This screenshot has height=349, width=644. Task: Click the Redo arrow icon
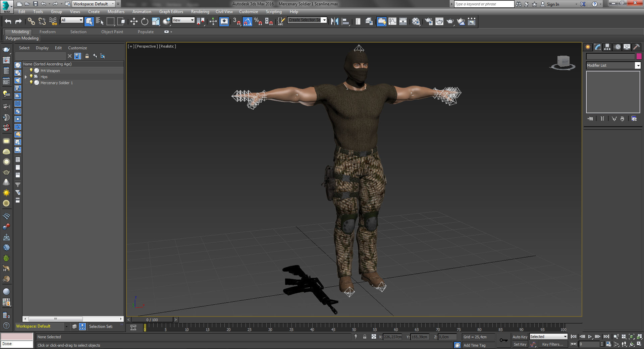tap(19, 21)
